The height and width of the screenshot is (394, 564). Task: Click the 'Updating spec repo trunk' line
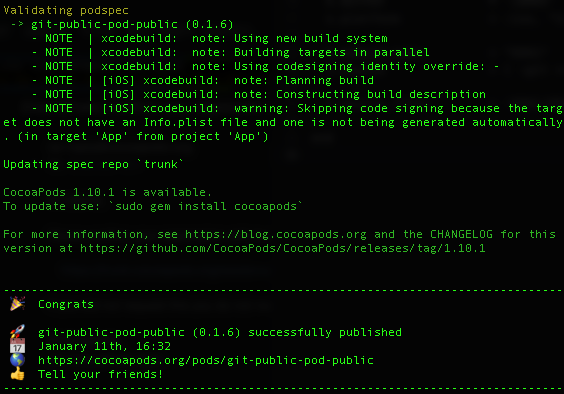point(94,164)
